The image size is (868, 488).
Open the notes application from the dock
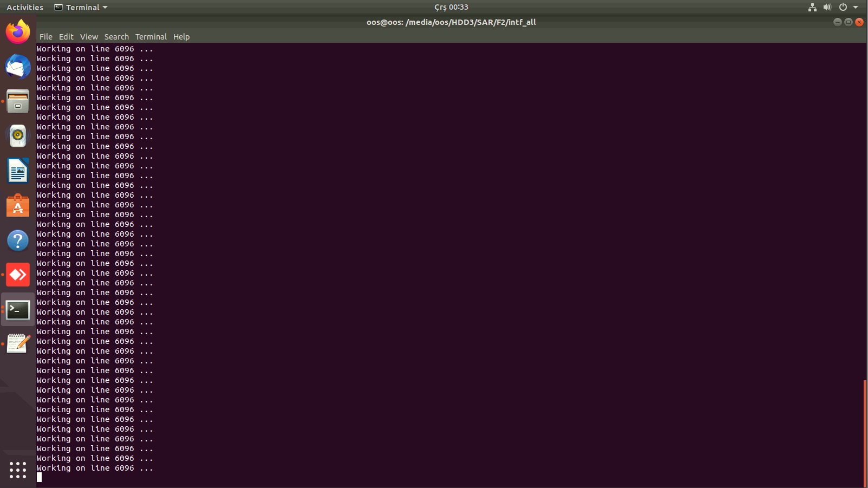click(x=18, y=343)
